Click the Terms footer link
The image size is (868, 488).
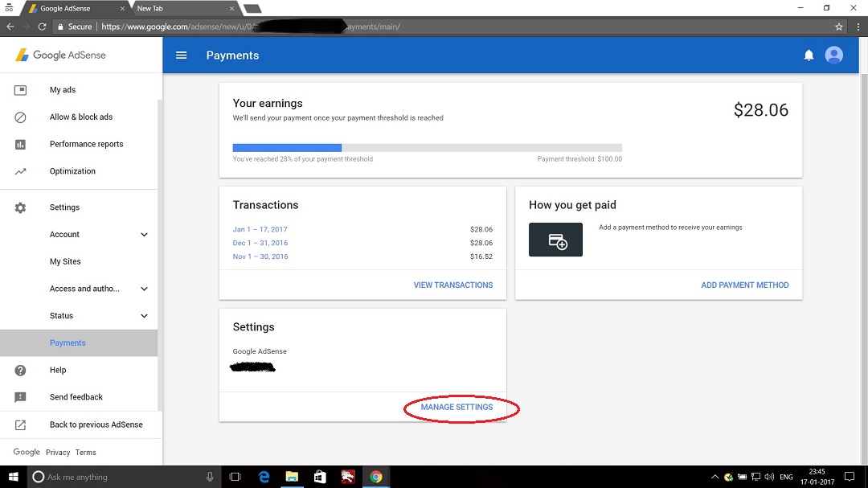(x=86, y=453)
